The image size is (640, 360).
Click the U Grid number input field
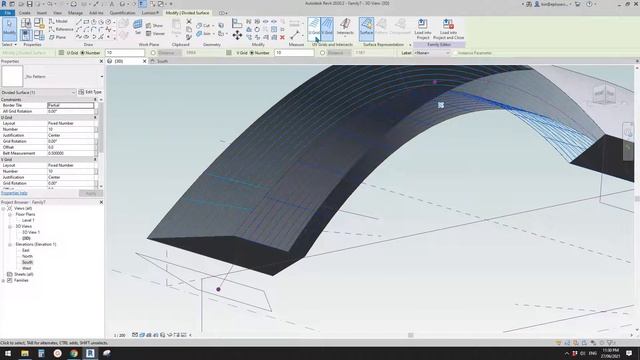(125, 53)
